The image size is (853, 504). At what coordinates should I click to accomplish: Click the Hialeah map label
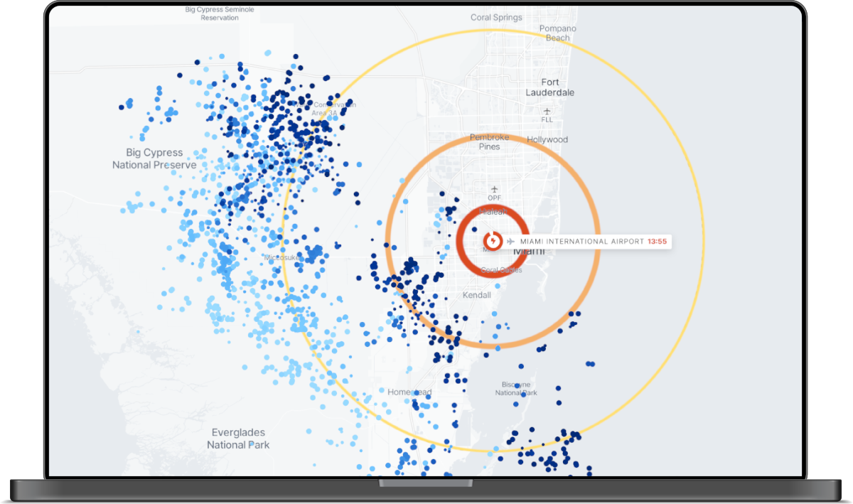(495, 212)
